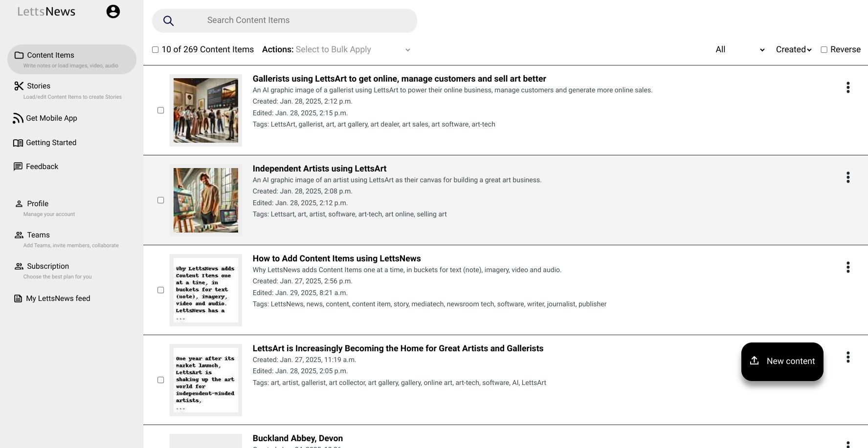Go to Stories in sidebar
The width and height of the screenshot is (868, 448).
(72, 90)
